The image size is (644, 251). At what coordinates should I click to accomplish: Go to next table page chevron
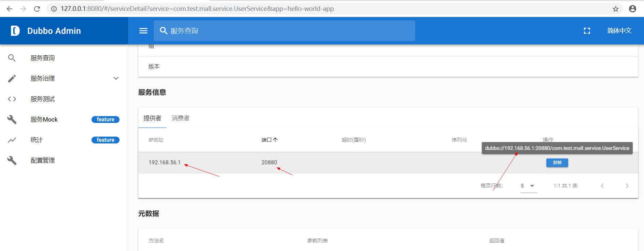click(627, 186)
